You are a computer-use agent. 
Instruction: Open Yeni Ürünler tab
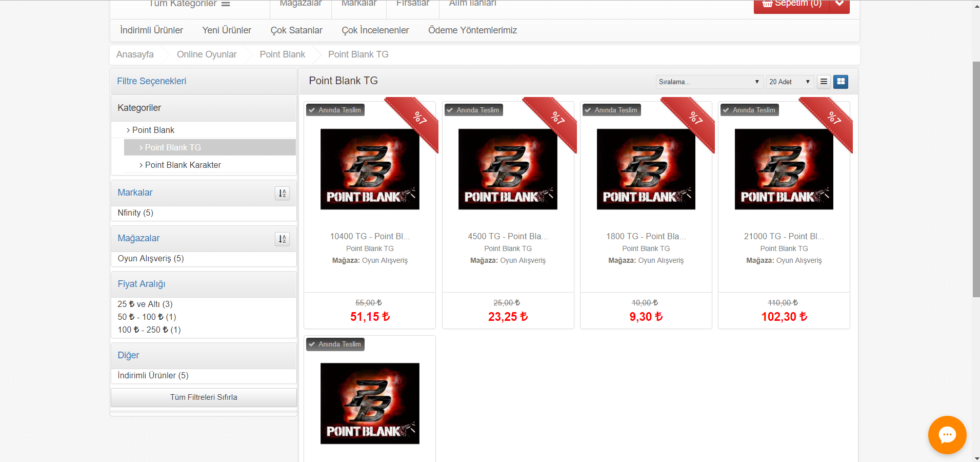tap(227, 30)
